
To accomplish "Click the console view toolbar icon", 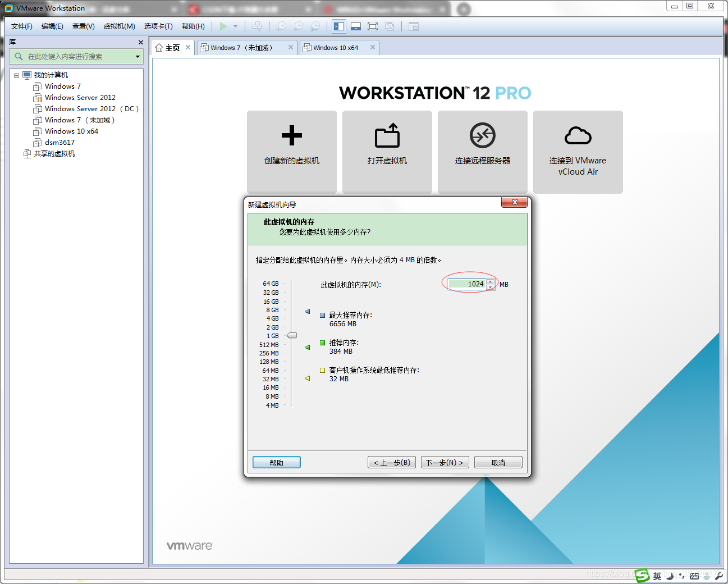I will [x=414, y=26].
